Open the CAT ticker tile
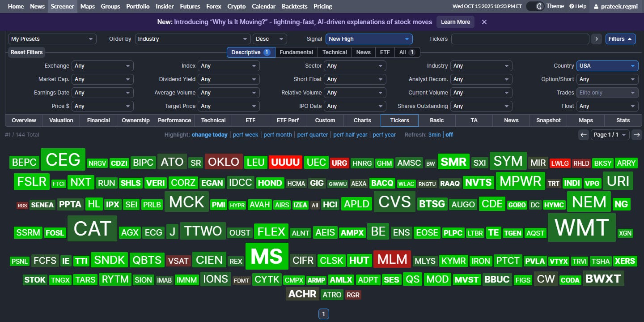Image resolution: width=644 pixels, height=322 pixels. coord(92,228)
